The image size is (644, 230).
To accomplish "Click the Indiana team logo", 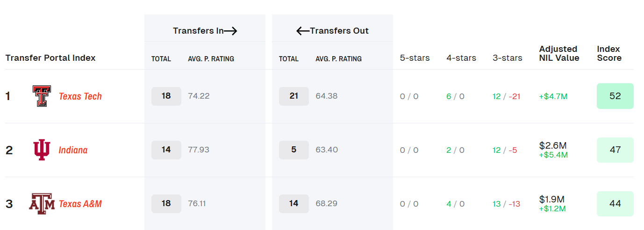I will (x=42, y=150).
